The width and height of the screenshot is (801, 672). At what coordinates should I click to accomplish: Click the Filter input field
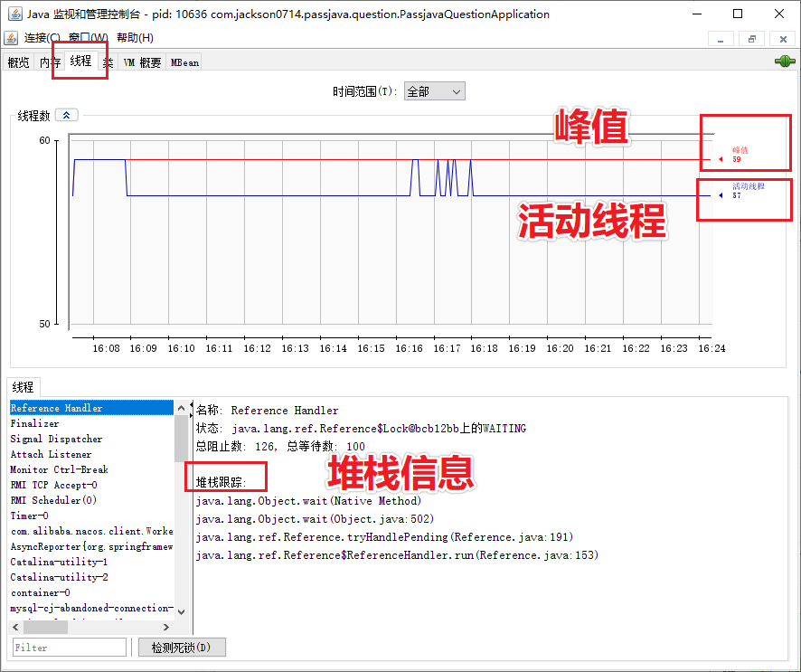pos(69,648)
